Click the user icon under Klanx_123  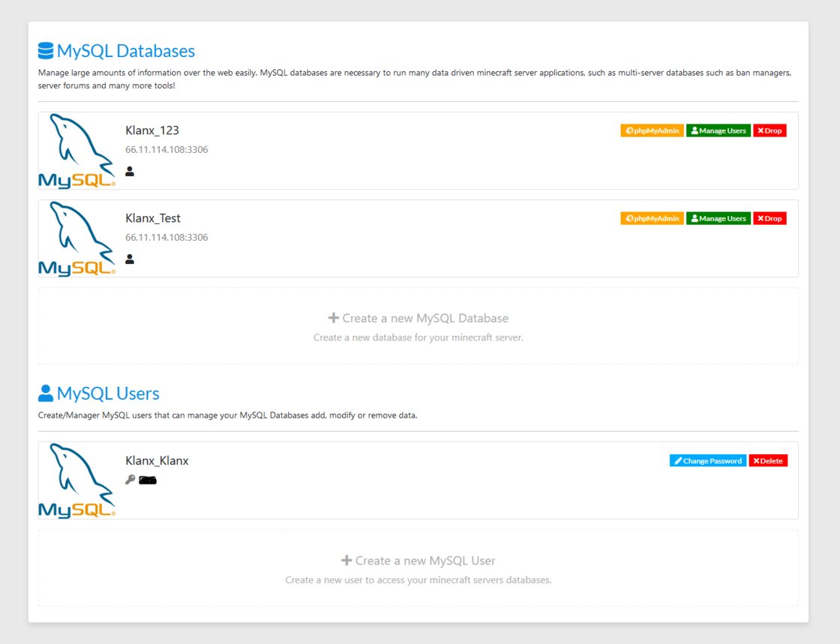click(x=130, y=171)
